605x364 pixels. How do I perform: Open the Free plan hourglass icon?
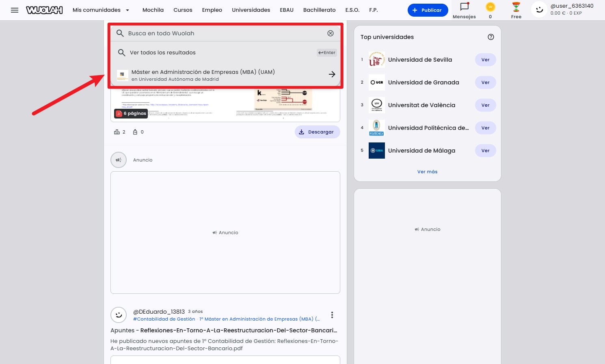516,7
